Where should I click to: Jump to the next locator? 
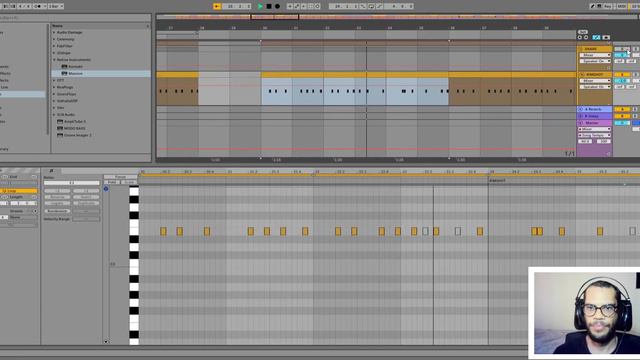(586, 37)
